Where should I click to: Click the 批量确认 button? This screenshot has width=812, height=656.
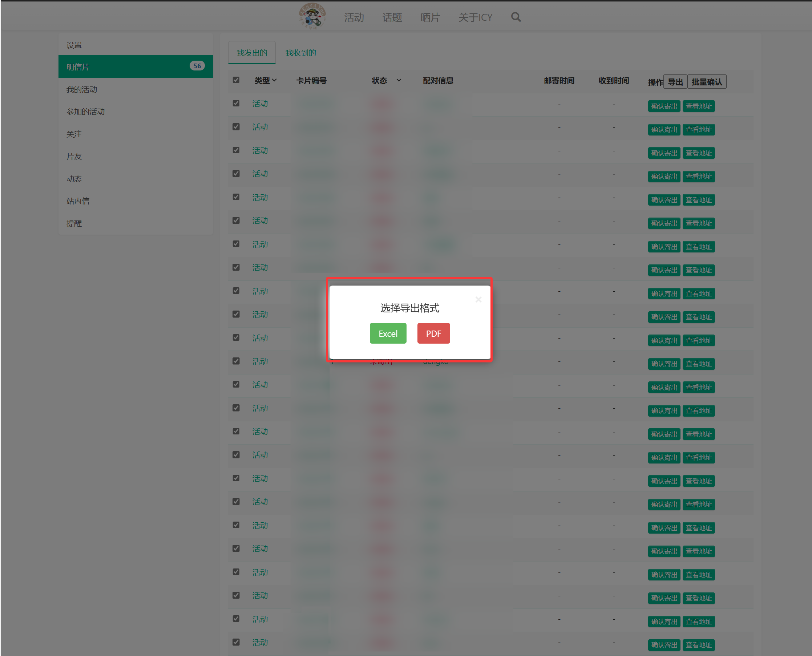pos(706,82)
